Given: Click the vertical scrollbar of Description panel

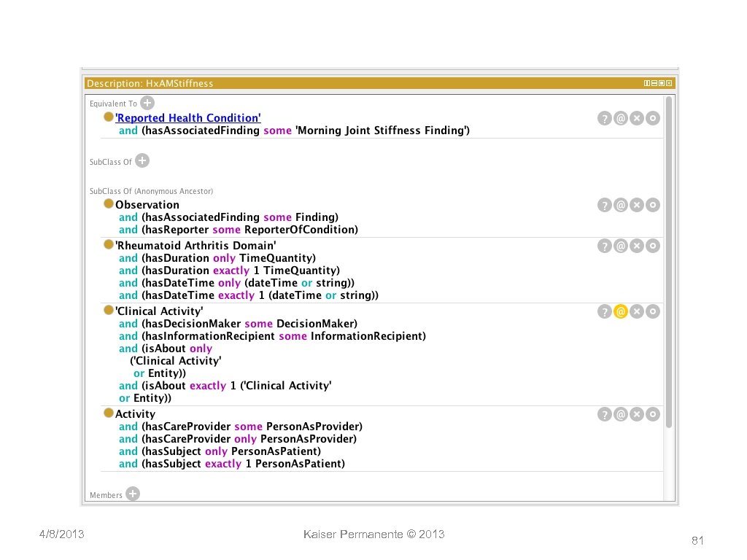Looking at the screenshot, I should click(x=669, y=262).
